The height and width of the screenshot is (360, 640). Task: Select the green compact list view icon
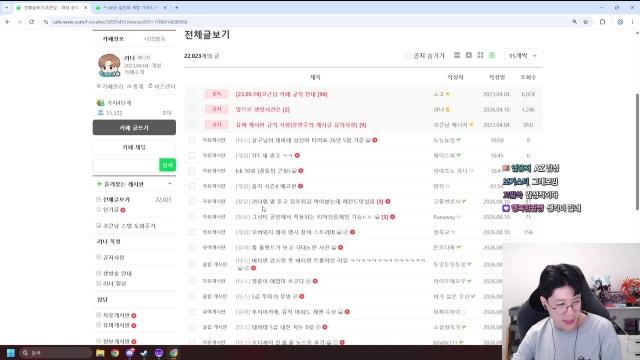492,55
